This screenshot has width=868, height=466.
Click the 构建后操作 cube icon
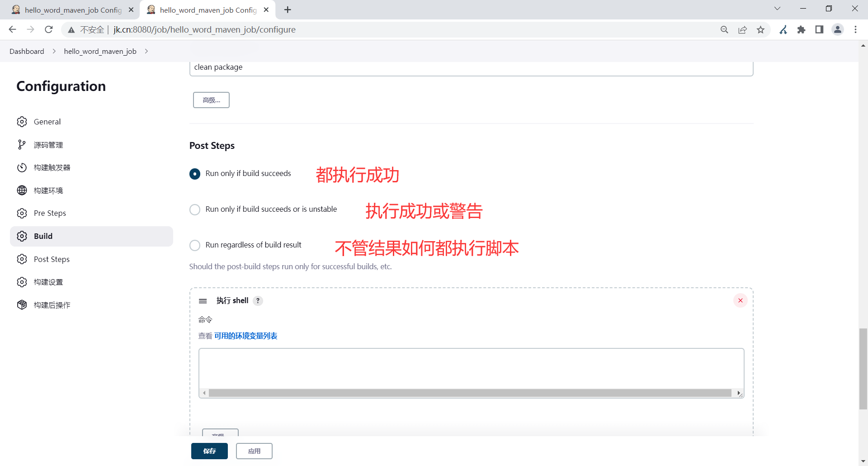[x=22, y=305]
